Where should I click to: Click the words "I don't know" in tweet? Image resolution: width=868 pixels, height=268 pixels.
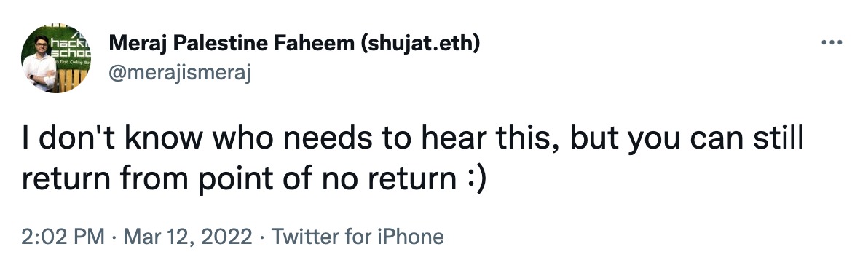(x=112, y=139)
